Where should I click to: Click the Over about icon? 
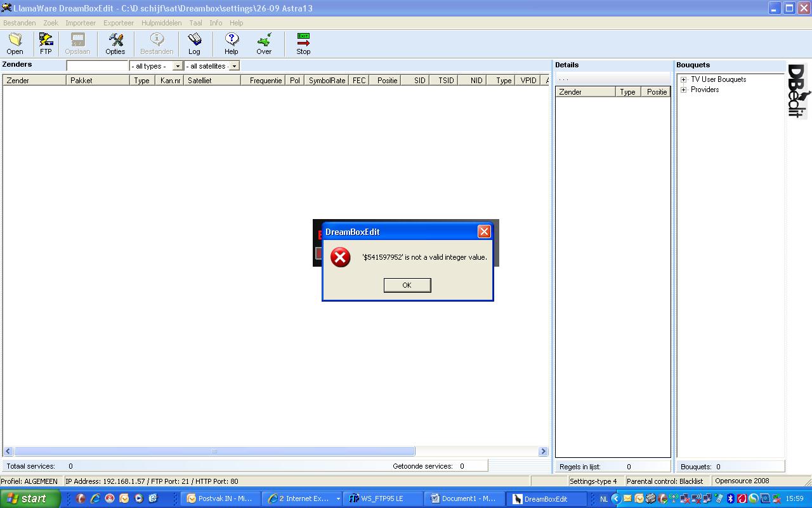point(264,44)
